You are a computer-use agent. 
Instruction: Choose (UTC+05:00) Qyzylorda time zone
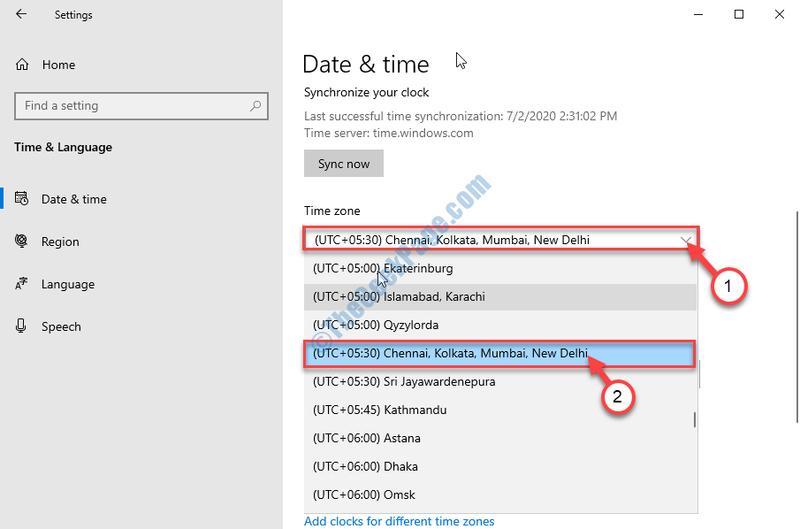(x=500, y=325)
